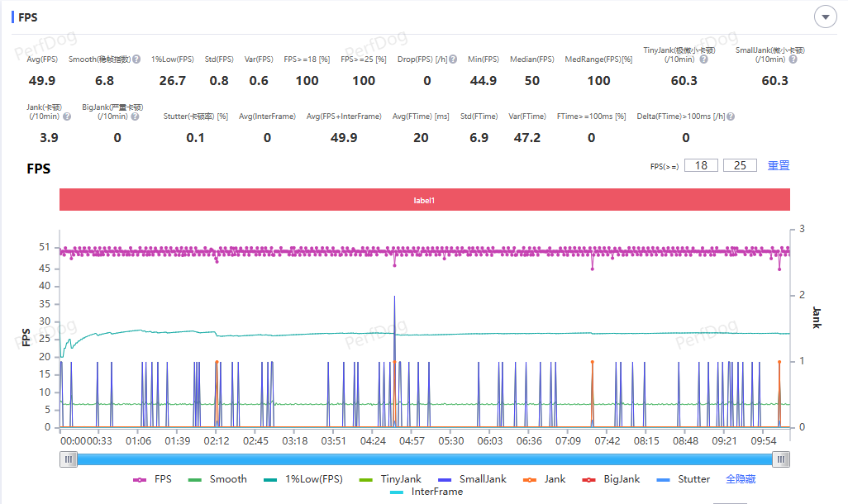
Task: Click FPS threshold field showing 18
Action: [701, 165]
